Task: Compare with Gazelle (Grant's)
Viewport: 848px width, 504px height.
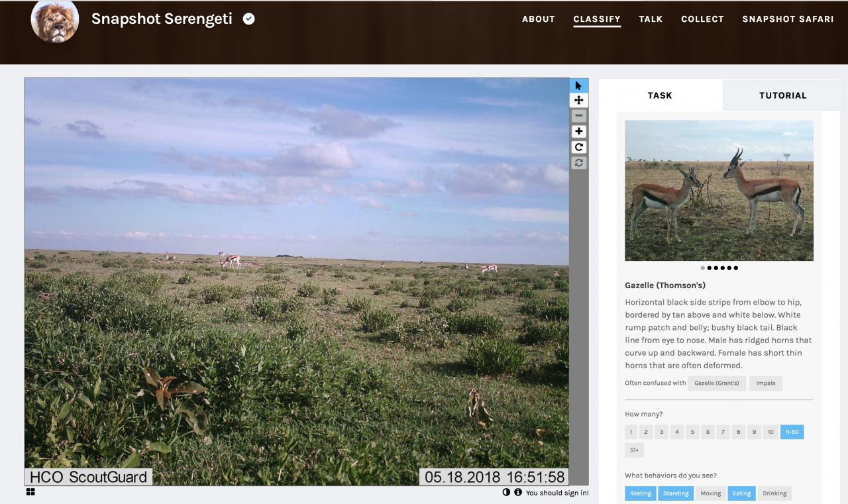Action: coord(716,383)
